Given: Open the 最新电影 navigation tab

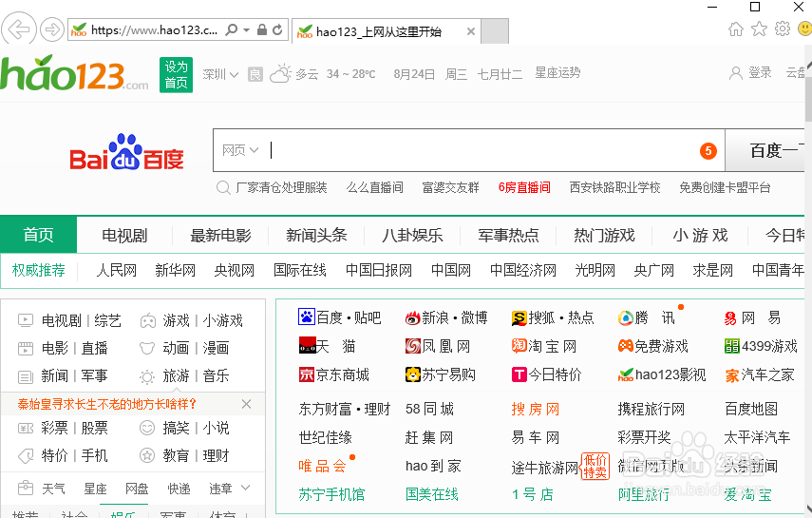Looking at the screenshot, I should point(220,236).
